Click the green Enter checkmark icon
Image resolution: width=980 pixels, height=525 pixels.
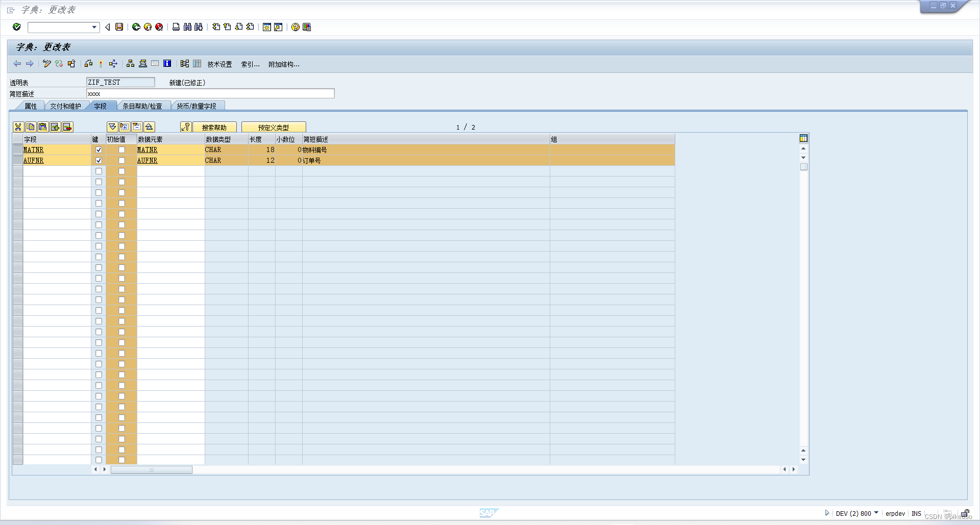coord(17,27)
